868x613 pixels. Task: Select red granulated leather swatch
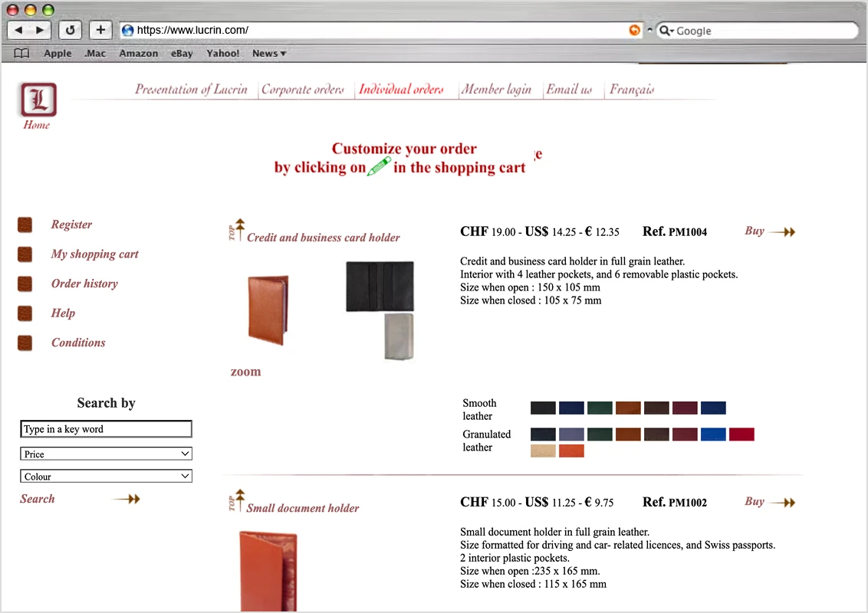741,434
